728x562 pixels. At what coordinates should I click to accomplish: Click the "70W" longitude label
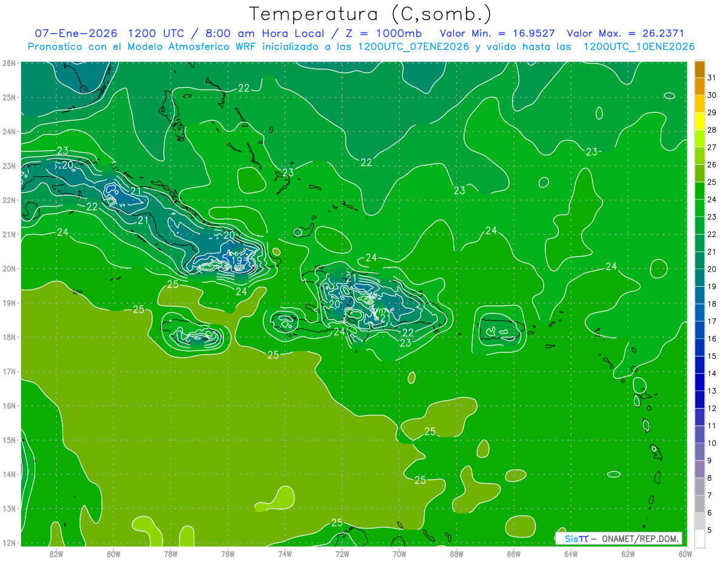click(x=399, y=553)
